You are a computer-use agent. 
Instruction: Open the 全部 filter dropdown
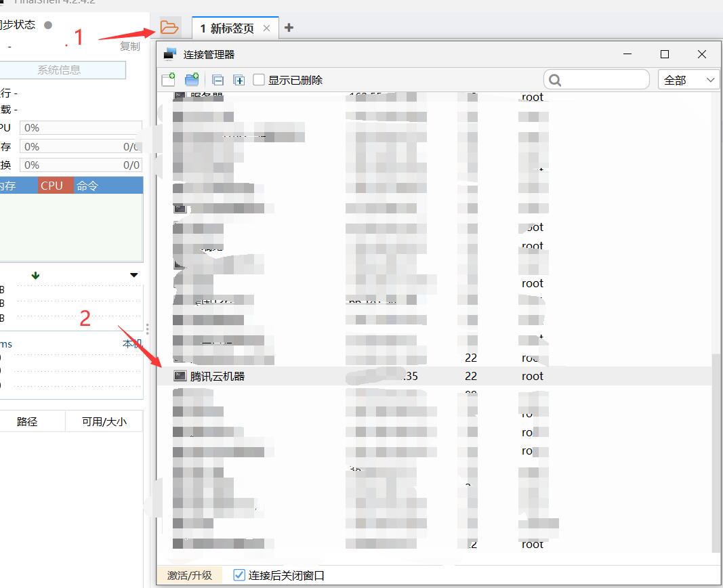click(688, 80)
